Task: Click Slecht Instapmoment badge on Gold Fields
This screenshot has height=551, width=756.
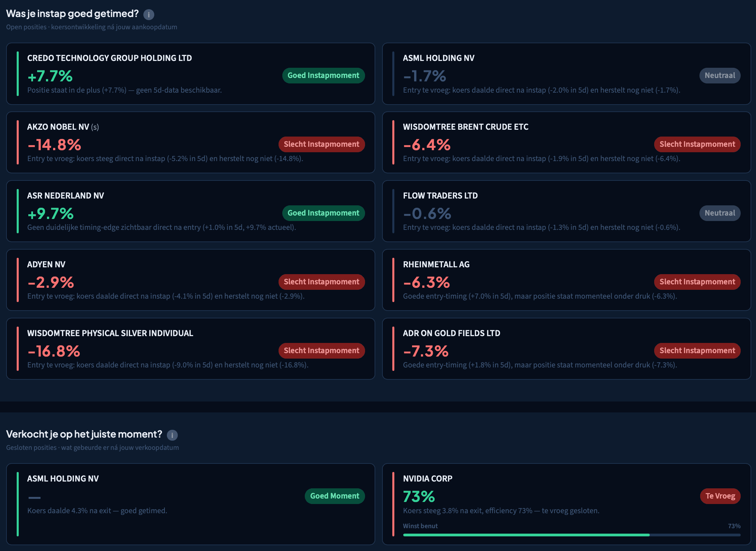Action: [x=697, y=351]
